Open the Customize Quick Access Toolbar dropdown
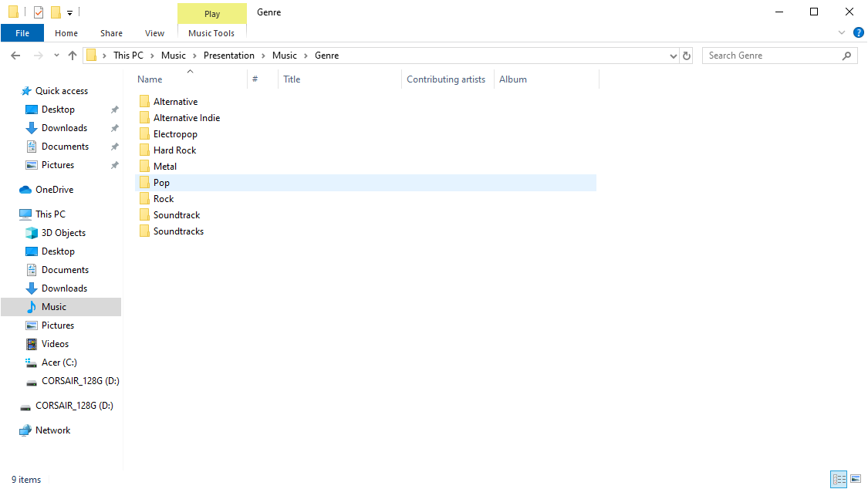This screenshot has height=489, width=868. click(x=69, y=12)
